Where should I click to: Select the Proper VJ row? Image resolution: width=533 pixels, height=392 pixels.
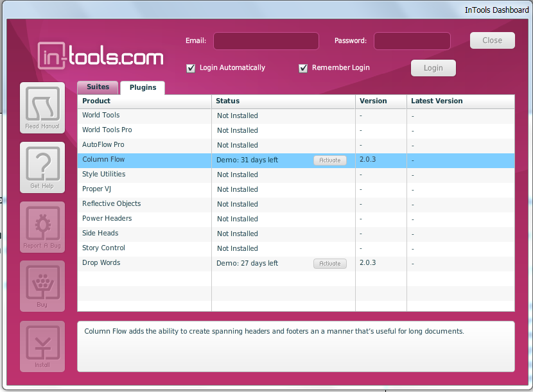click(296, 189)
